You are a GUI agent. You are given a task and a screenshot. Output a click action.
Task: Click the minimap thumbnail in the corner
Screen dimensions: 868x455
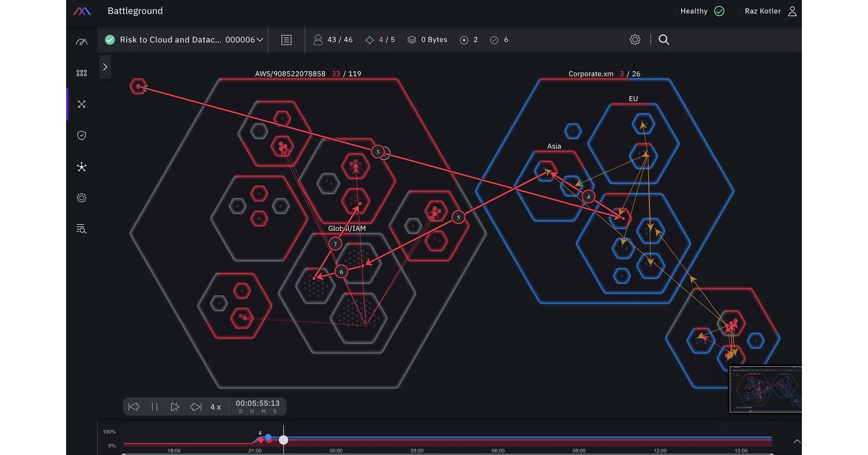[765, 389]
